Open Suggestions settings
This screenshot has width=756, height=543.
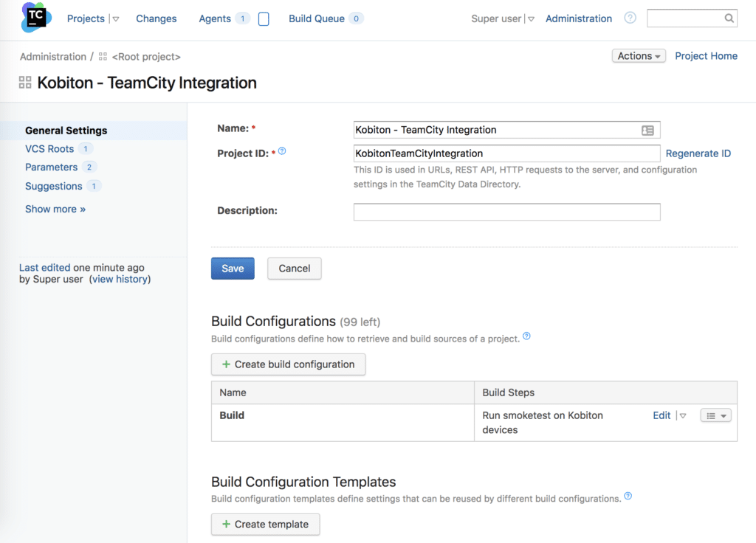point(53,186)
